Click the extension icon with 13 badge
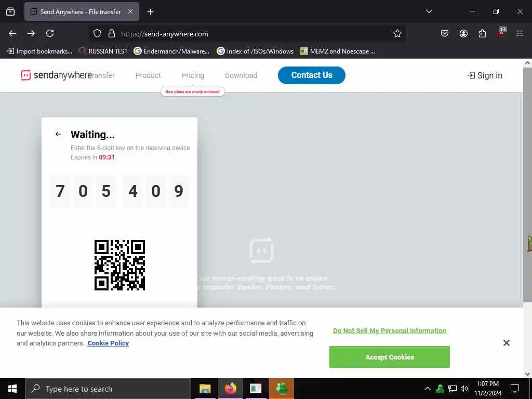The height and width of the screenshot is (399, 532). [x=501, y=33]
